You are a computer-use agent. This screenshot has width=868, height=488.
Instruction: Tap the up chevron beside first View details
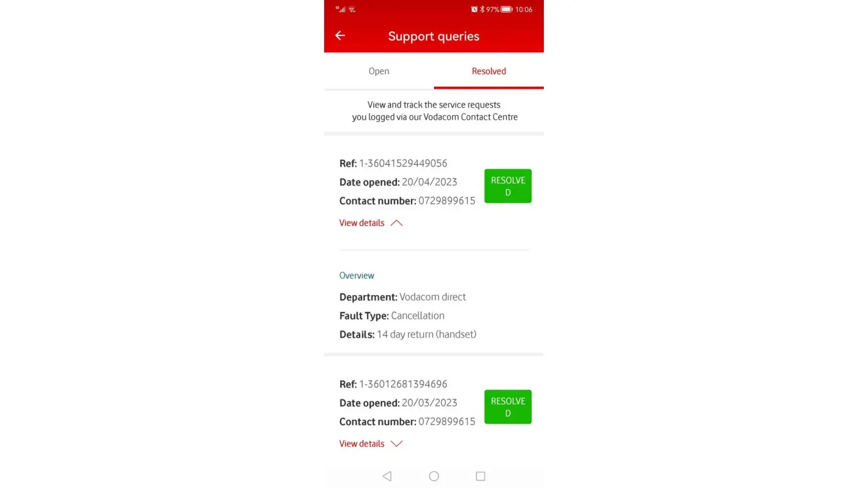pos(396,223)
